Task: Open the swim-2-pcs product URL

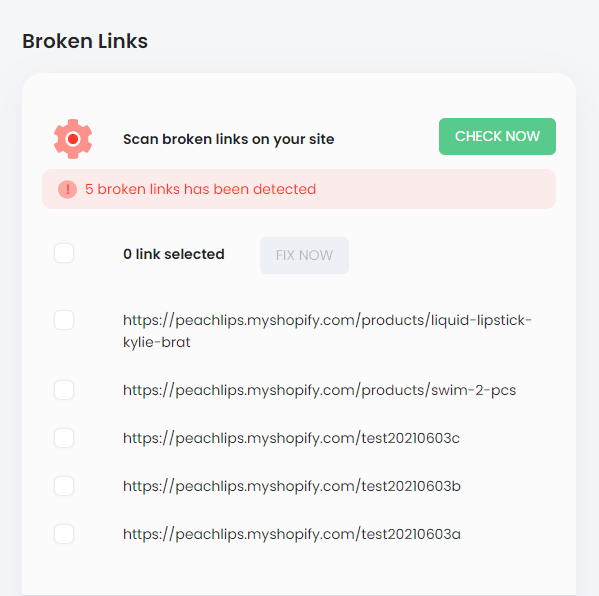Action: coord(319,390)
